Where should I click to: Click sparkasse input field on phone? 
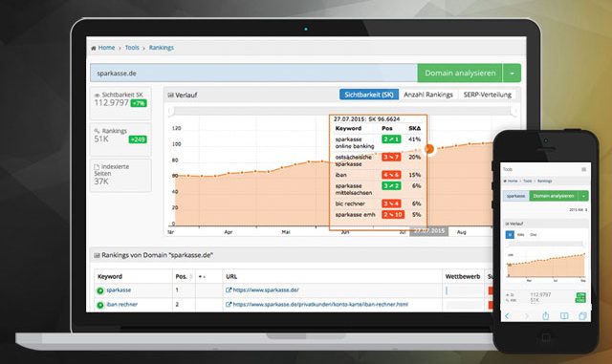[x=515, y=196]
